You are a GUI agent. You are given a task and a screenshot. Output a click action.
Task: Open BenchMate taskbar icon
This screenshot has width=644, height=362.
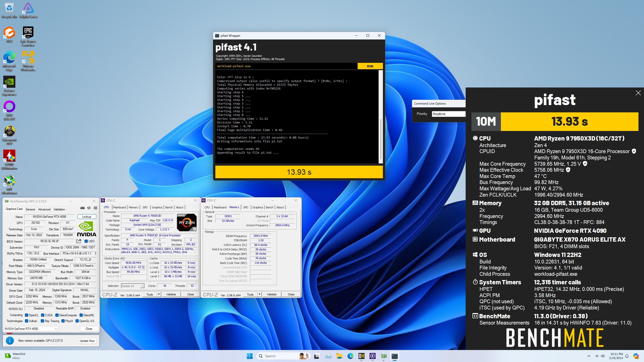361,356
